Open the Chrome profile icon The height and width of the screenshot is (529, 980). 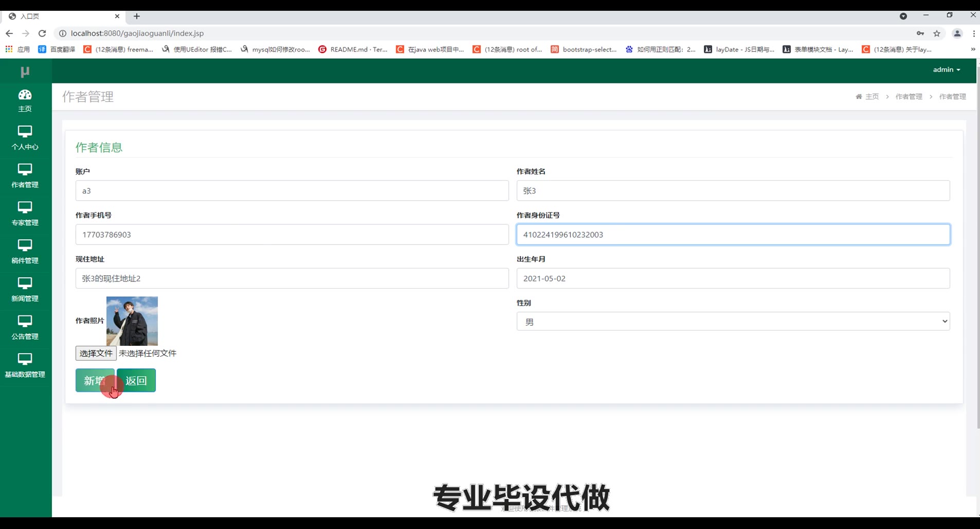coord(957,33)
